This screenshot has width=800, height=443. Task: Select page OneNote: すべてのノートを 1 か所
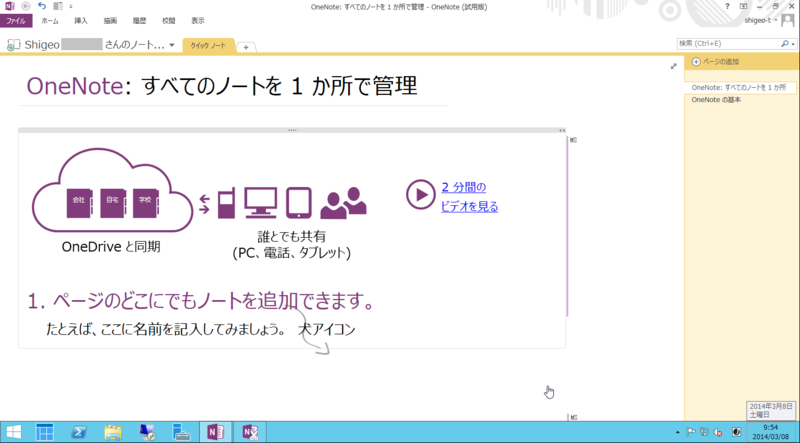[740, 88]
